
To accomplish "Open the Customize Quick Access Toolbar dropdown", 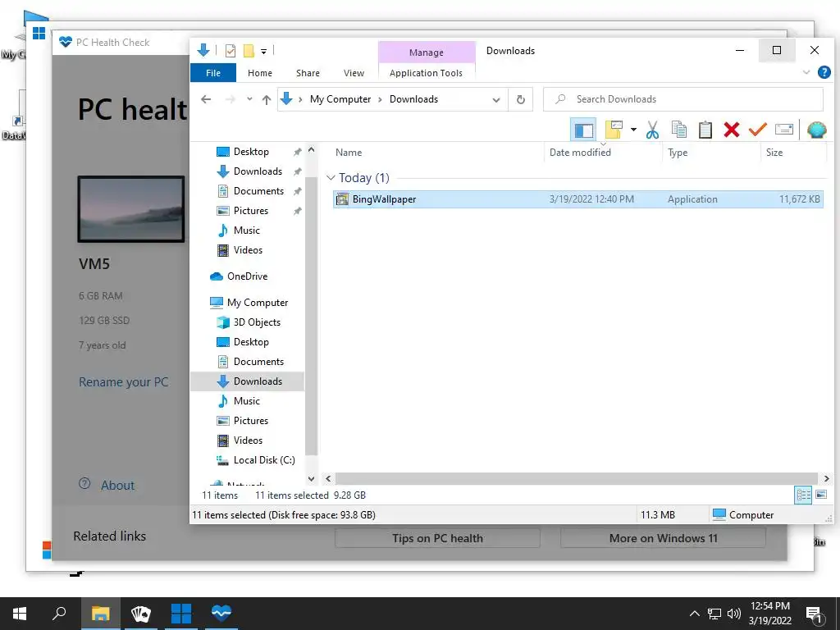I will 263,52.
